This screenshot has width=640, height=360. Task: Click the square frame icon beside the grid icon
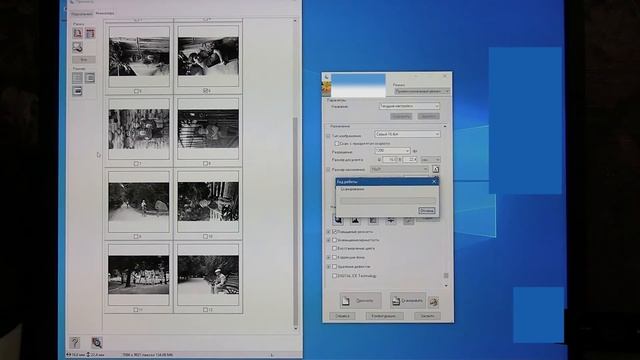coord(90,78)
